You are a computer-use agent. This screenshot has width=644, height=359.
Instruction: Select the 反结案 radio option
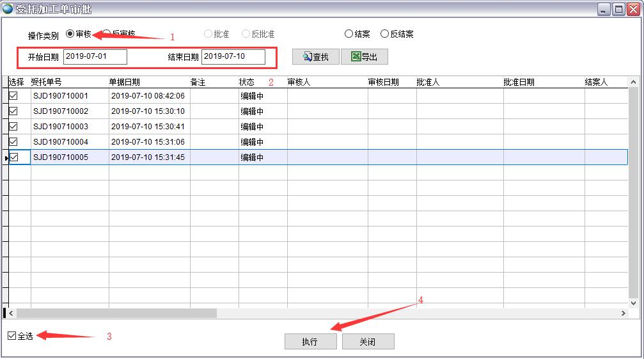tap(384, 34)
